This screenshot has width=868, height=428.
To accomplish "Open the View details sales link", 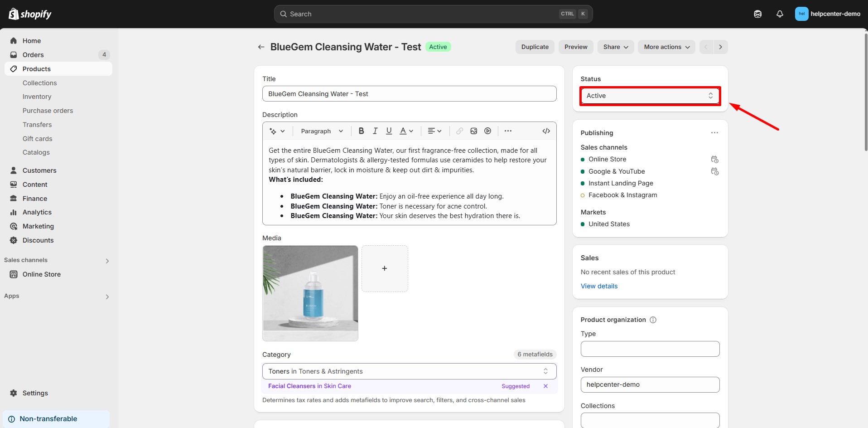I will (599, 286).
